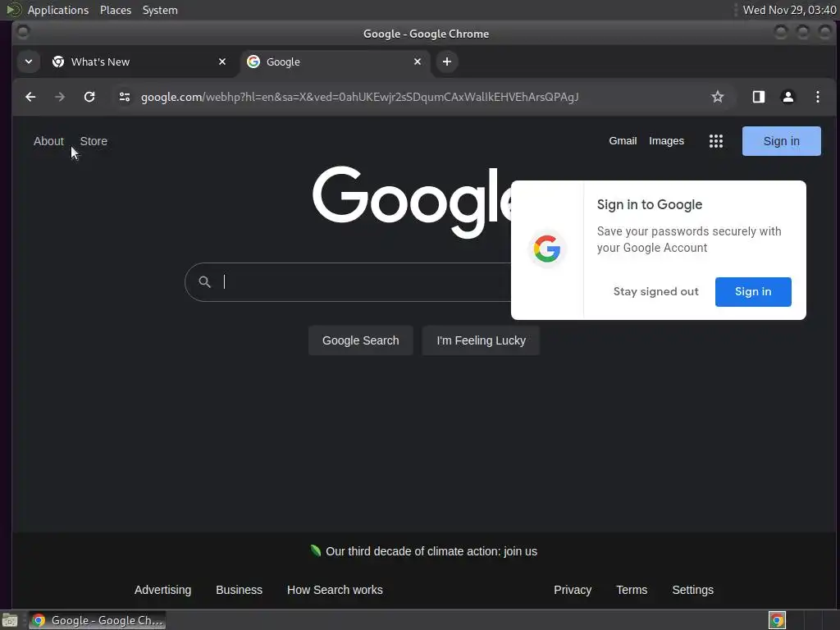Click the blue Sign in button in popup
The height and width of the screenshot is (630, 840).
[x=753, y=292]
